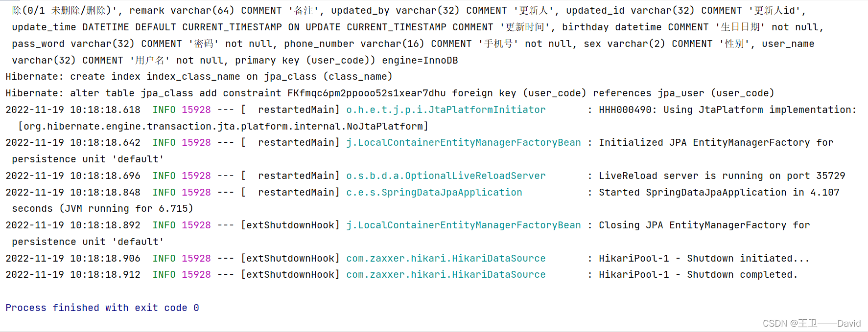Click the "Started SpringDataJpaApplication in 4.107" message
Screen dimensions: 868x332
pos(719,192)
